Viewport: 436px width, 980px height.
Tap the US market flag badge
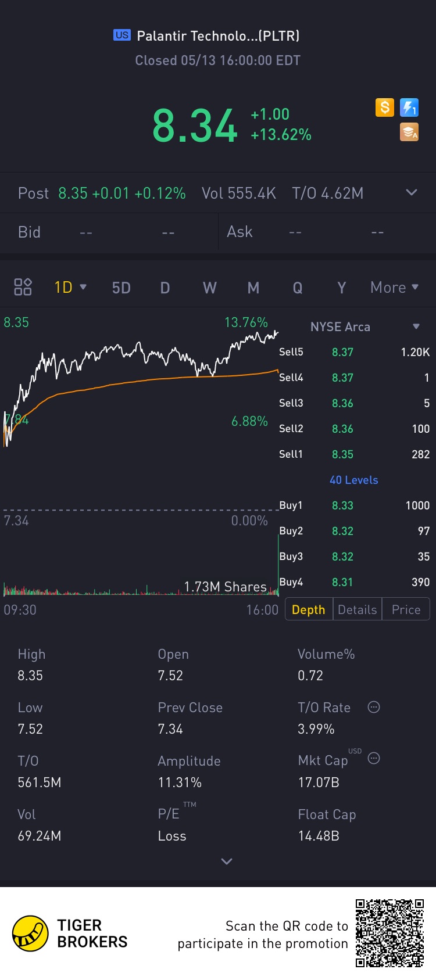tap(122, 35)
